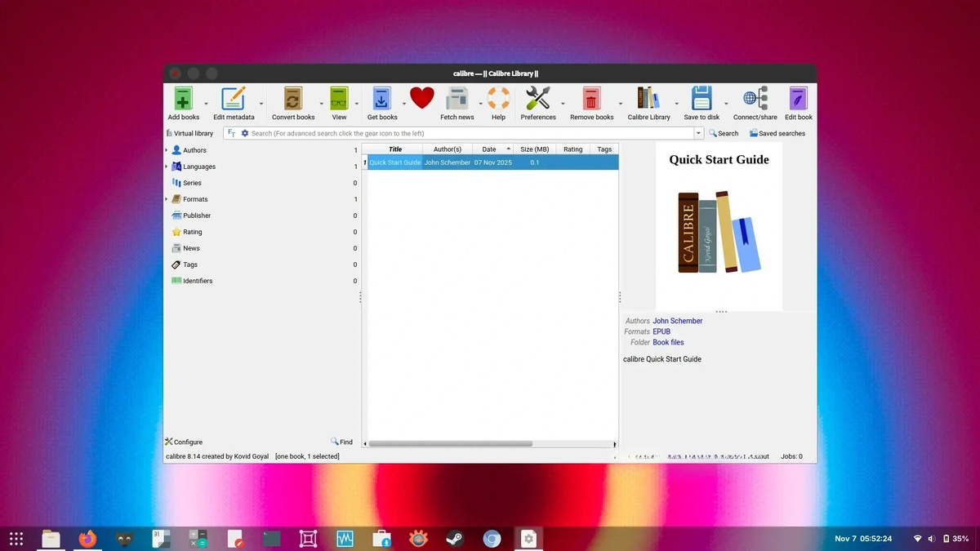Open Firefox from the taskbar
The image size is (980, 551).
(x=87, y=539)
